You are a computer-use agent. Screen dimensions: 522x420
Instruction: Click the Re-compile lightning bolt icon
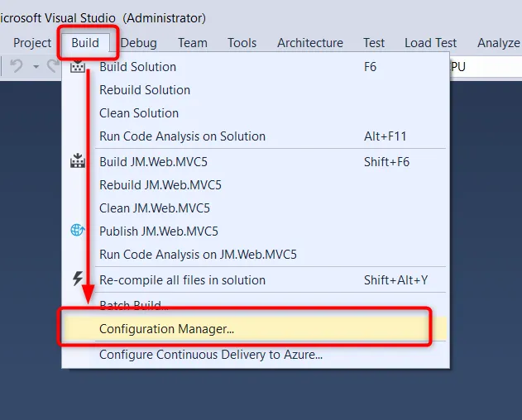[78, 279]
